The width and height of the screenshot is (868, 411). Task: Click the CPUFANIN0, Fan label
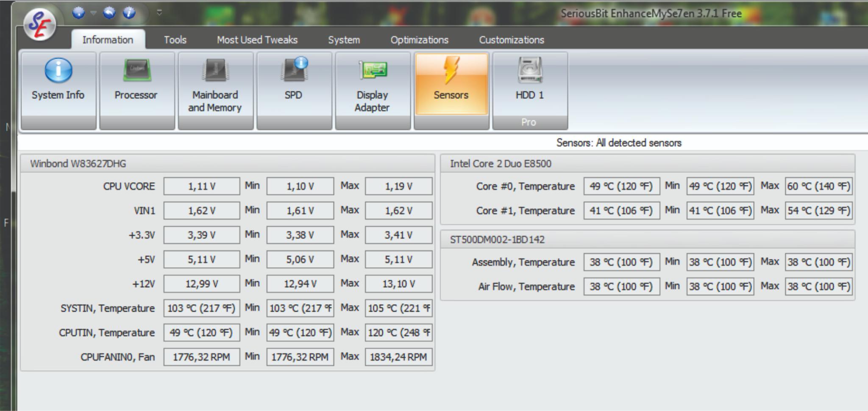point(118,357)
